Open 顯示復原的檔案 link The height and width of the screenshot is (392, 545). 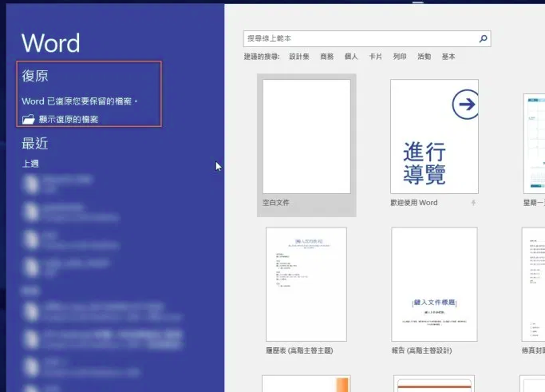coord(69,119)
